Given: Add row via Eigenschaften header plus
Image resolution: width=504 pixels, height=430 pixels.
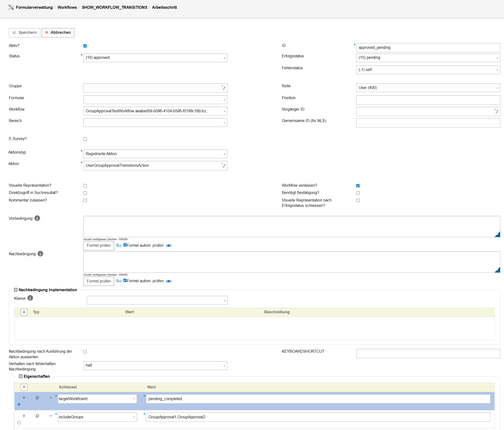Looking at the screenshot, I should (x=24, y=387).
